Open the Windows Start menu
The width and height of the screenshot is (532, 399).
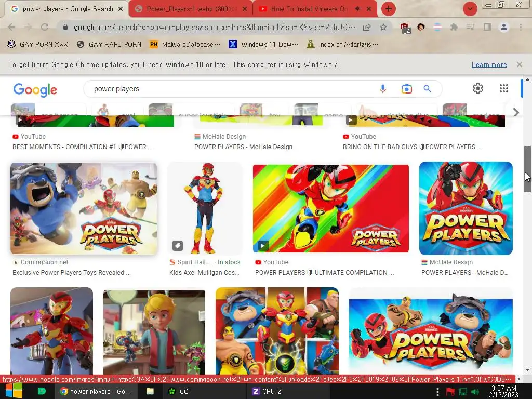14,391
